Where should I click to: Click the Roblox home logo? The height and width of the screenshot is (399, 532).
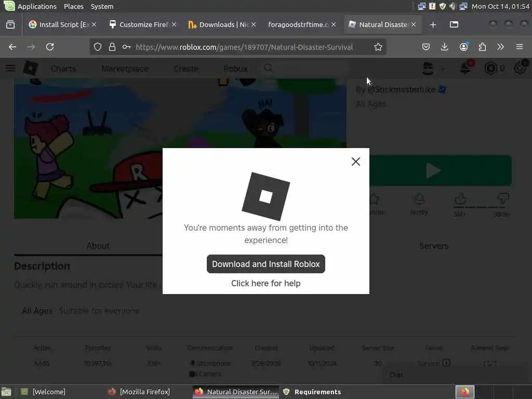31,69
